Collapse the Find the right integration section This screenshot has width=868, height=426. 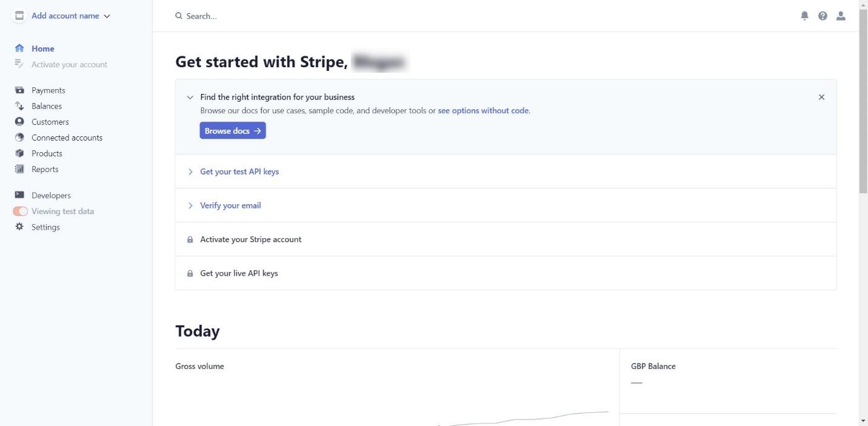click(x=190, y=97)
